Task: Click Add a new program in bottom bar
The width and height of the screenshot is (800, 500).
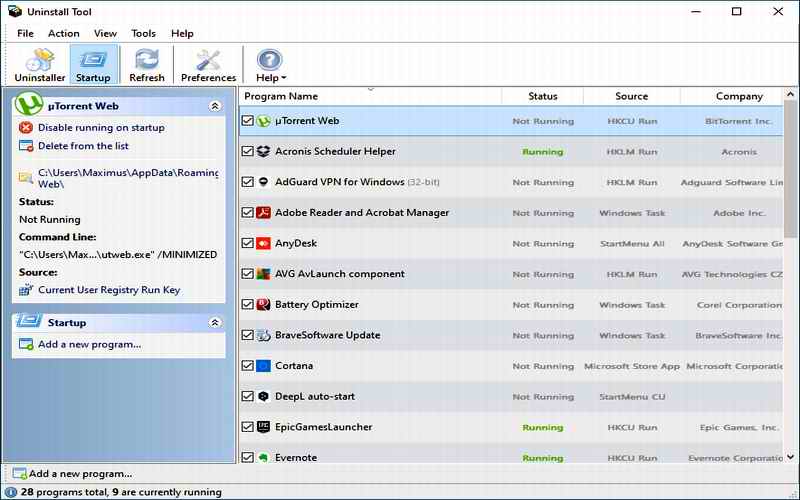Action: point(79,473)
